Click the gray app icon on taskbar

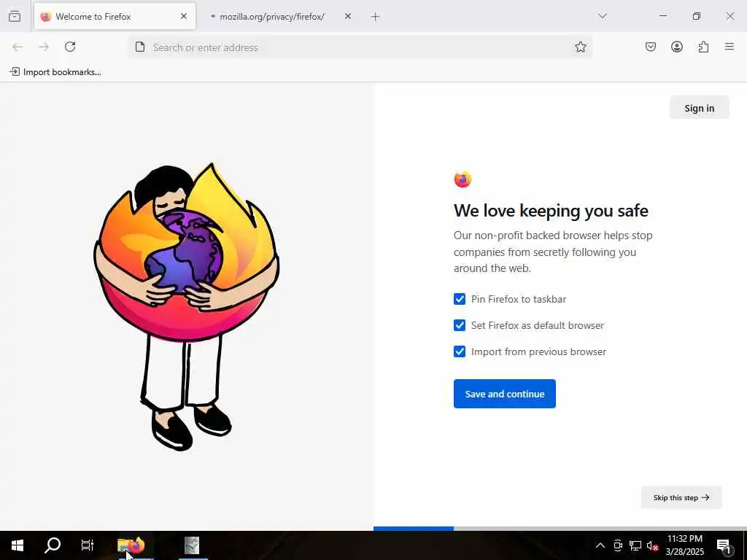[x=192, y=545]
